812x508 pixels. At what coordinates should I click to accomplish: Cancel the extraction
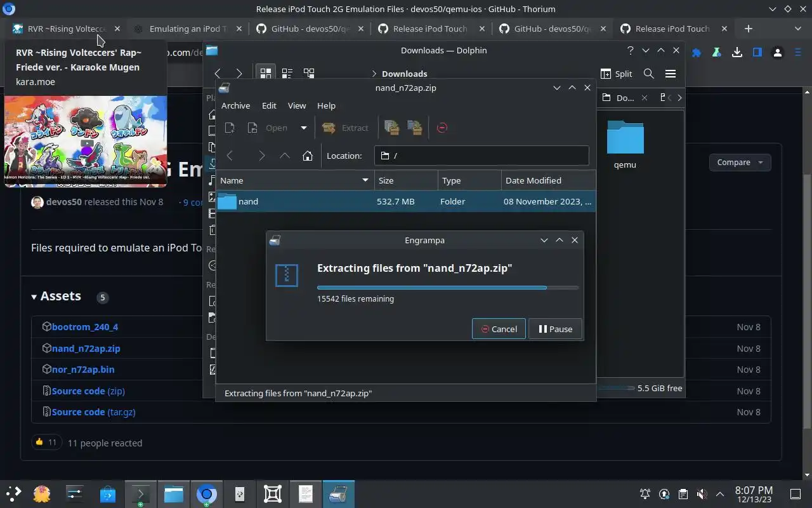click(x=499, y=329)
